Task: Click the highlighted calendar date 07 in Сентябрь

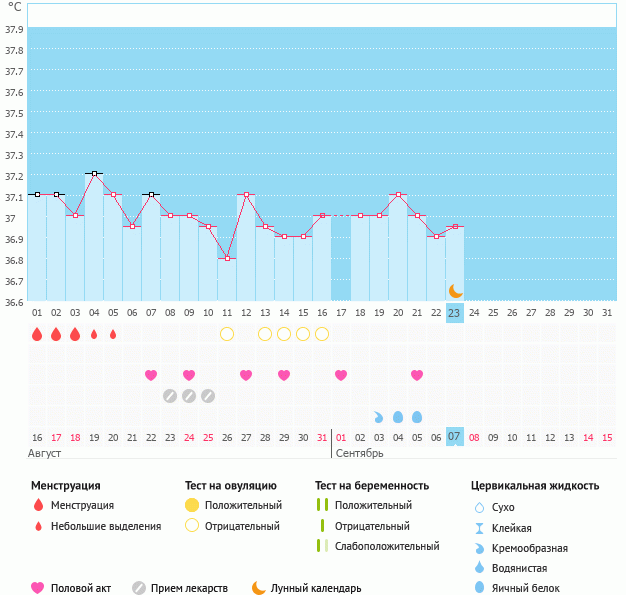Action: [454, 437]
